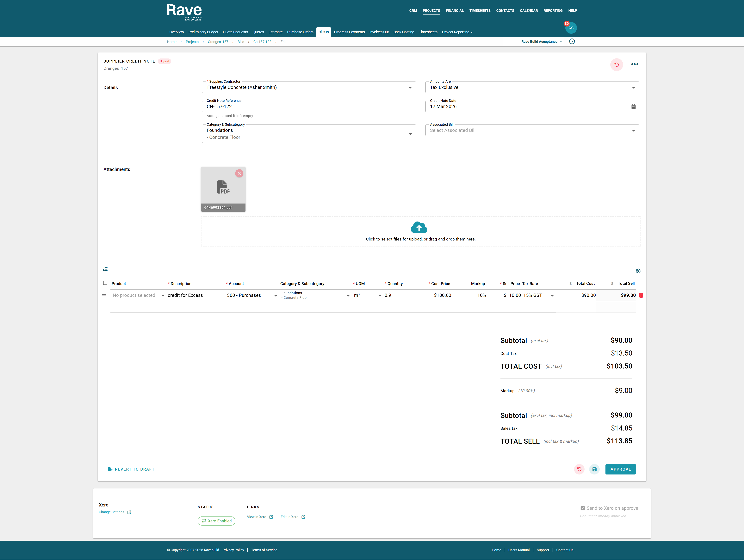This screenshot has width=744, height=560.
Task: Click the clock history icon
Action: (572, 41)
